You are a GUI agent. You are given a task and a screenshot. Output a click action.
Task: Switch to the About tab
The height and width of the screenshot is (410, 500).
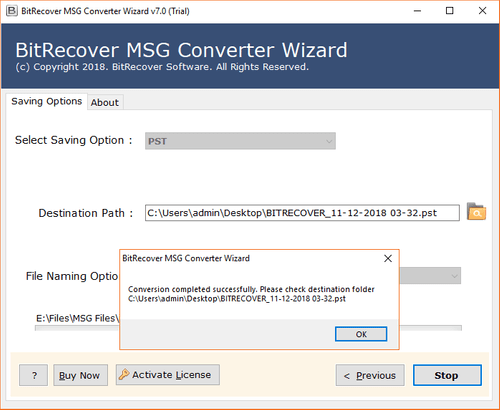(x=105, y=102)
